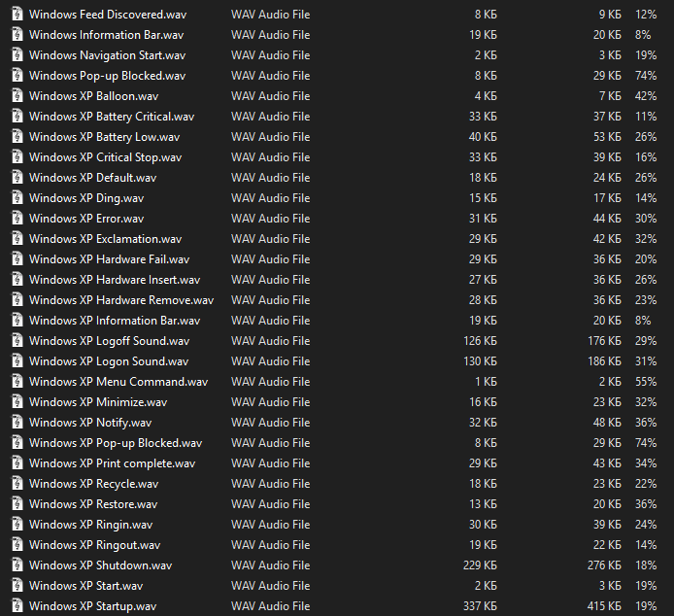
Task: Click the file icon for Windows XP Battery Low.wav
Action: pyautogui.click(x=17, y=137)
